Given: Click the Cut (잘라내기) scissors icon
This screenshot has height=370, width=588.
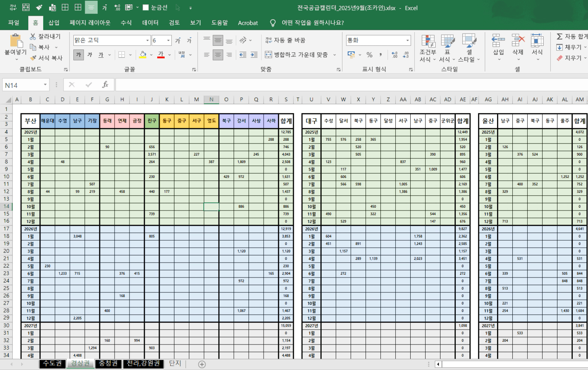Looking at the screenshot, I should pyautogui.click(x=33, y=36).
